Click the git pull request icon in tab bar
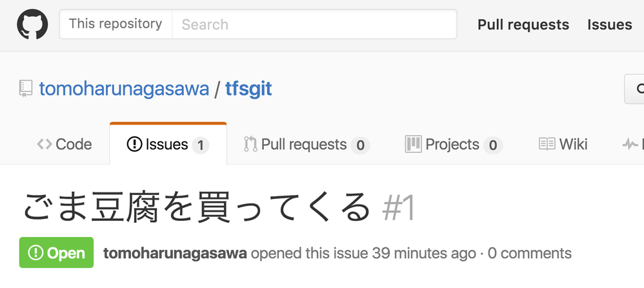This screenshot has height=288, width=644. [x=250, y=144]
